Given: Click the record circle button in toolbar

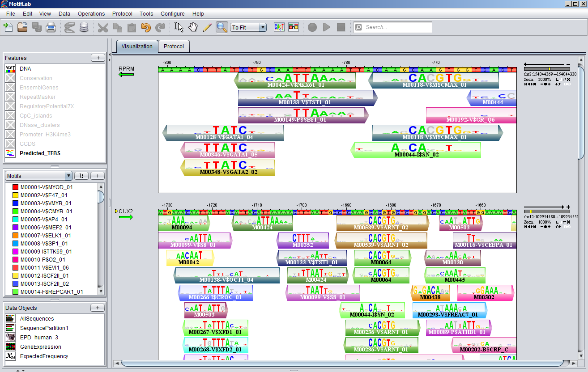Looking at the screenshot, I should click(x=312, y=27).
